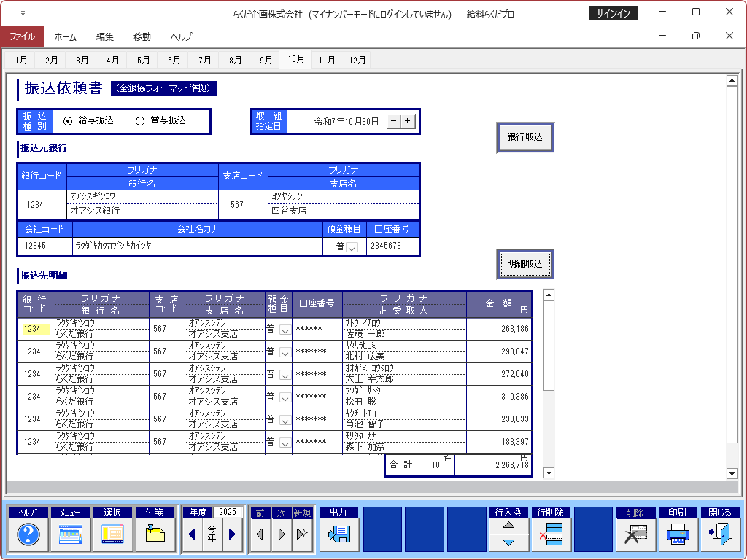Switch to the 11月 tab
Image resolution: width=747 pixels, height=560 pixels.
click(x=326, y=61)
